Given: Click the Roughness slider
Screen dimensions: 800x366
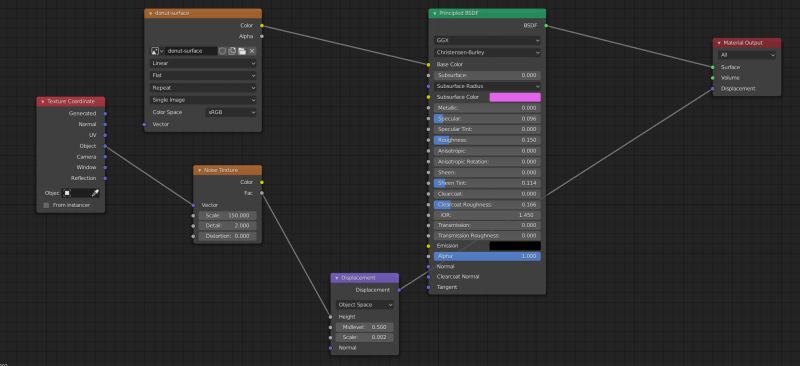Looking at the screenshot, I should [487, 140].
